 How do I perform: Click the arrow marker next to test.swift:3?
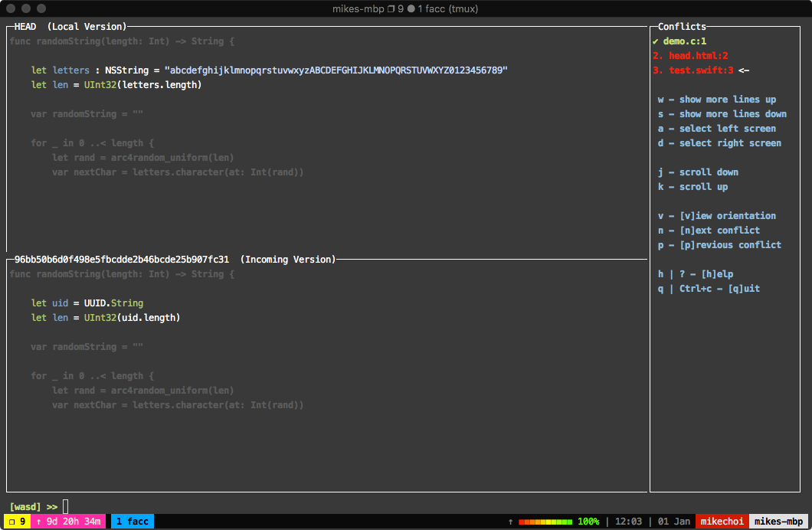coord(744,70)
